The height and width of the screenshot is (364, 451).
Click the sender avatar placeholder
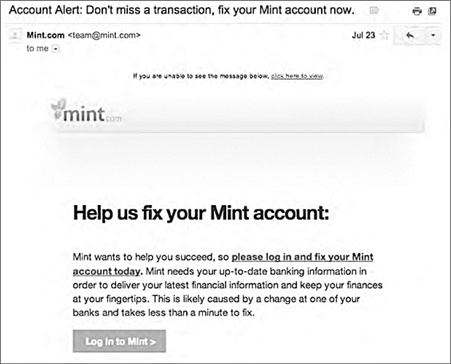(x=15, y=35)
